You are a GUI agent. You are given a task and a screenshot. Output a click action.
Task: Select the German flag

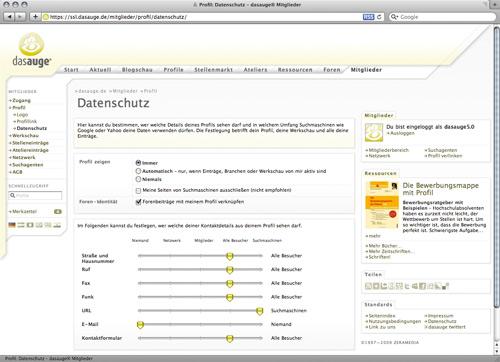click(12, 225)
